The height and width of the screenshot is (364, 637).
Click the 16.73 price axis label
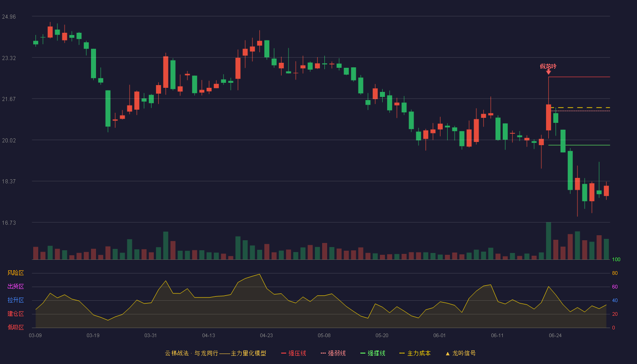(9, 222)
